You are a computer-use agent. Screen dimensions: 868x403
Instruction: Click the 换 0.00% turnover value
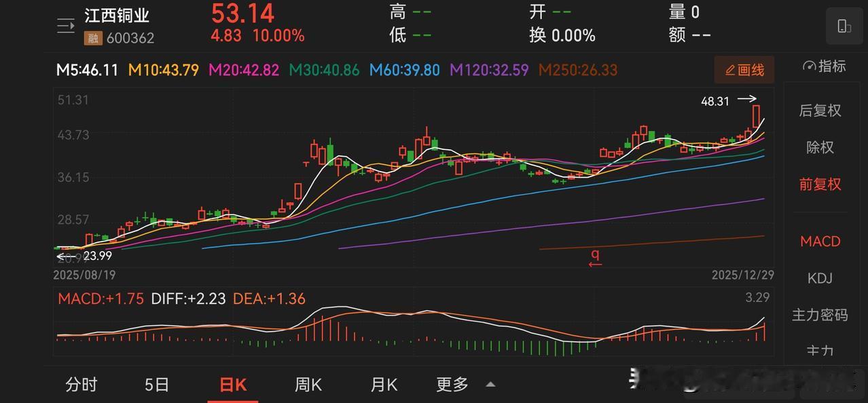562,35
